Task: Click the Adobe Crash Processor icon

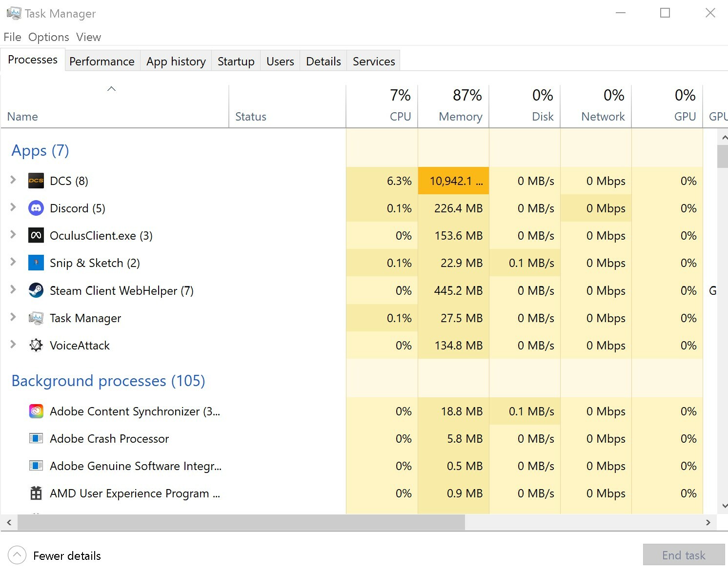Action: (x=36, y=438)
